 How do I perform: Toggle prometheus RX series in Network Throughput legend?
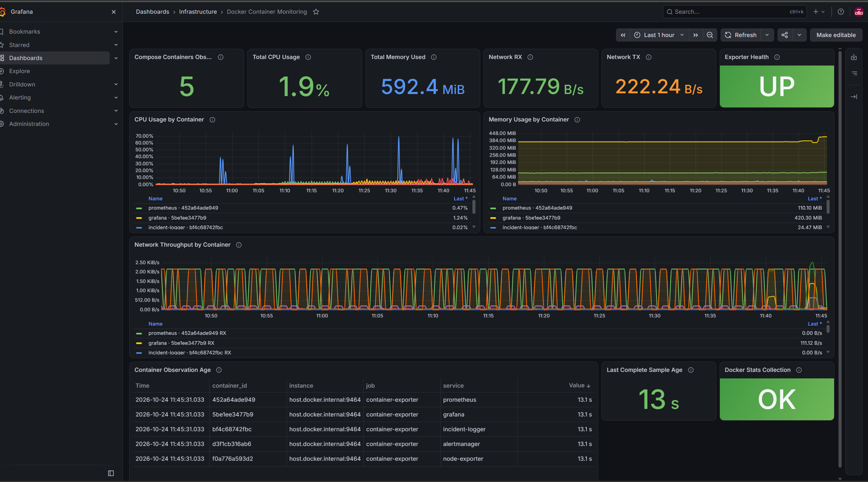[x=187, y=333]
